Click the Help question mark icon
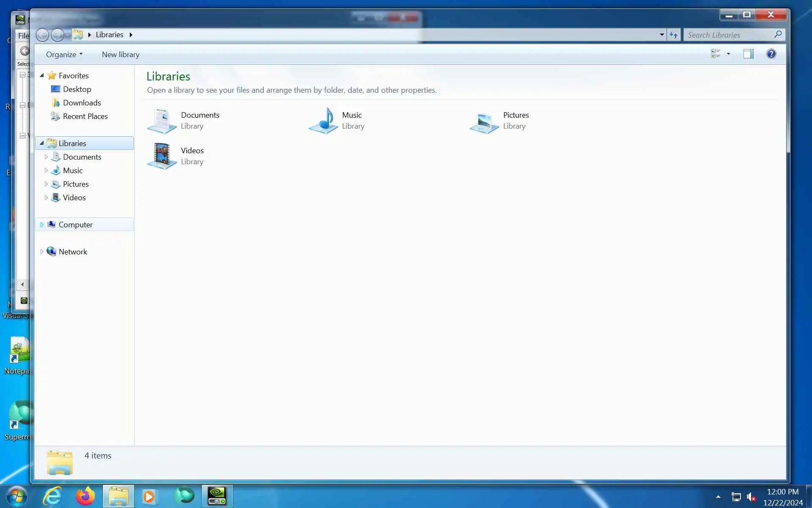This screenshot has width=812, height=508. (771, 54)
